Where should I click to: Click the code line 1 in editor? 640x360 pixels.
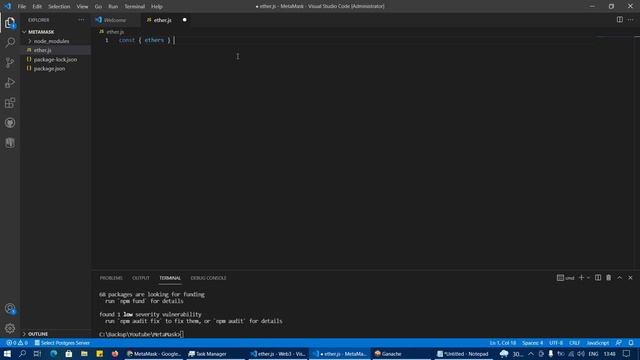(147, 40)
